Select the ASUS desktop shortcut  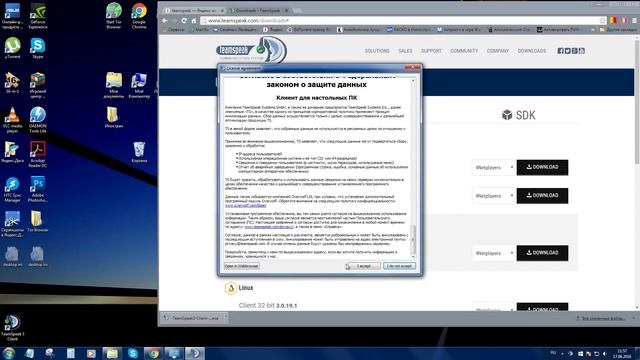click(x=12, y=16)
